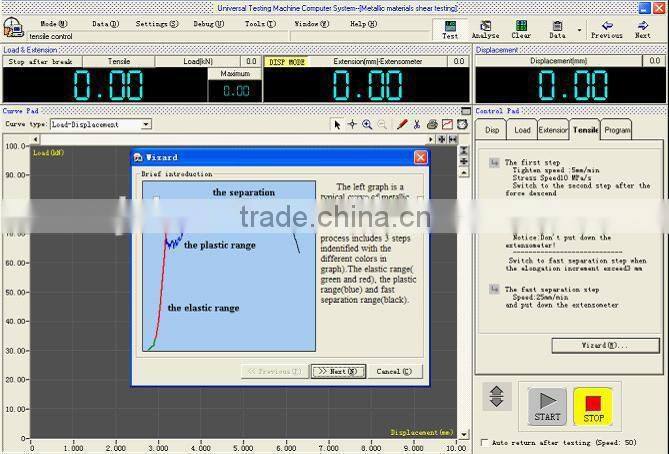Click the Maximum load readout
The image size is (669, 454).
pos(235,90)
